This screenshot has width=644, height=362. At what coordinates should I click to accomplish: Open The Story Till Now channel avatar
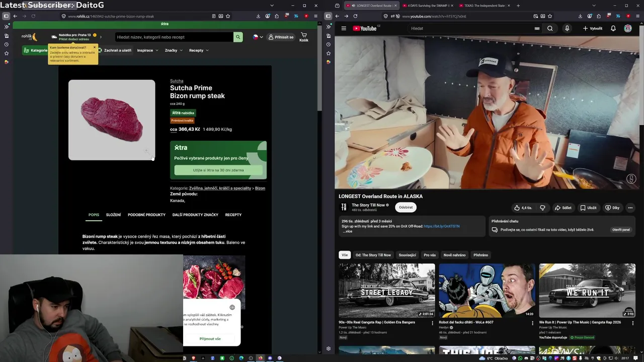344,207
